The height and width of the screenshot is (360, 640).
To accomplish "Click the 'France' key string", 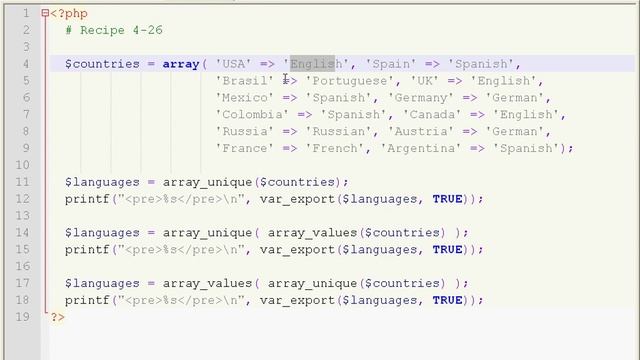I will tap(244, 148).
